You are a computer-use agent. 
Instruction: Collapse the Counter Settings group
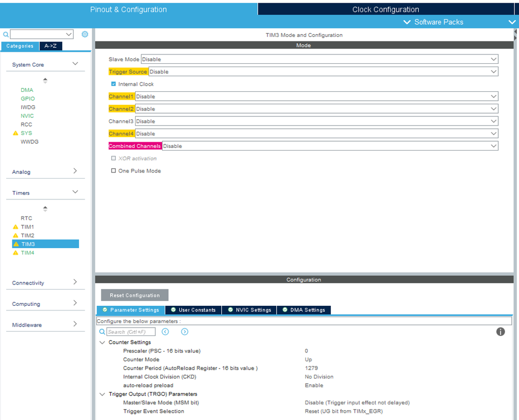coord(103,342)
